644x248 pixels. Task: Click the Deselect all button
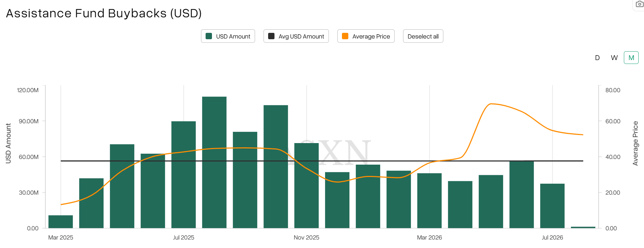click(423, 36)
